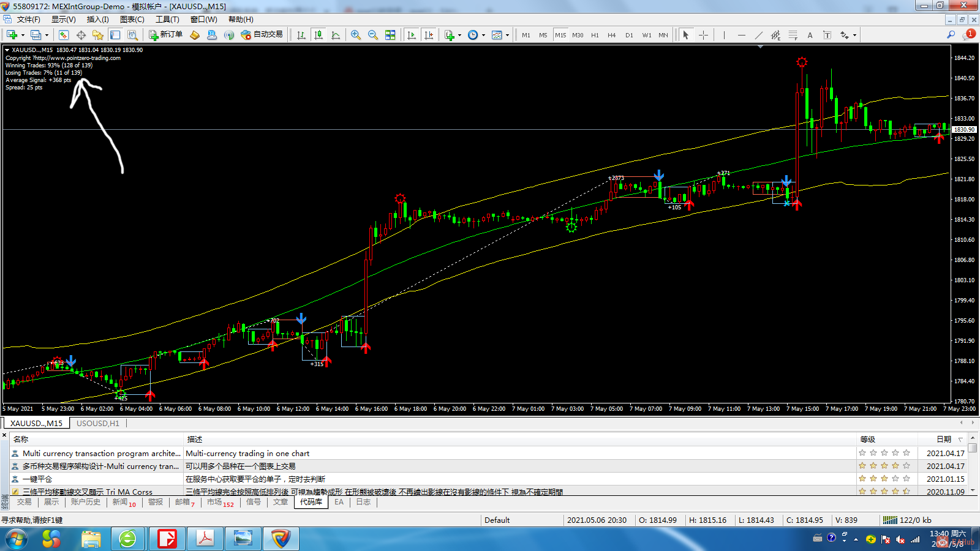Open the 邮箱 terminal tab
980x551 pixels.
coord(184,502)
